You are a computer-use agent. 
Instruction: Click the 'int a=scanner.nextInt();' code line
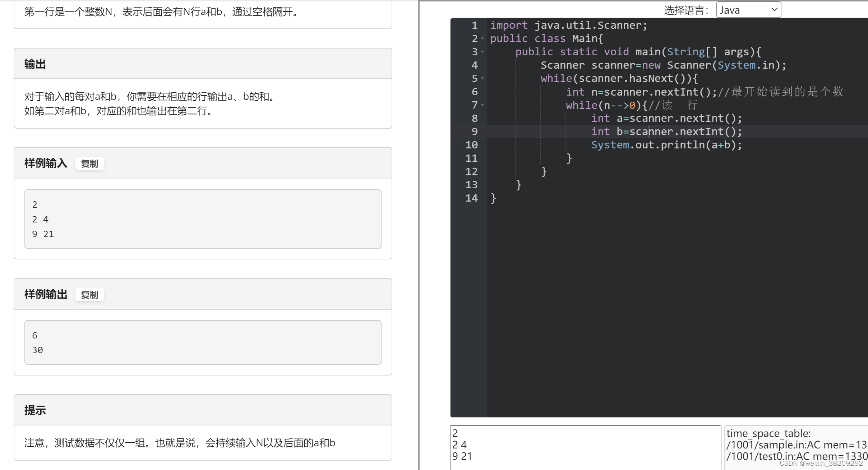(666, 118)
